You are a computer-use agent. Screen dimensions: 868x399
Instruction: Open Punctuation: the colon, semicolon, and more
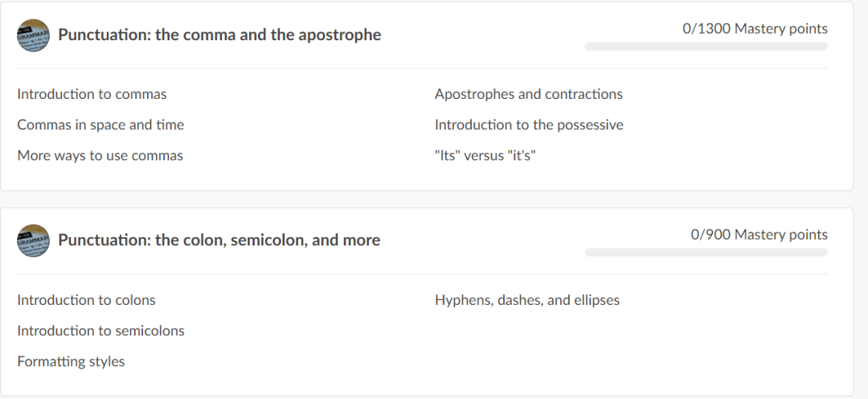(219, 241)
